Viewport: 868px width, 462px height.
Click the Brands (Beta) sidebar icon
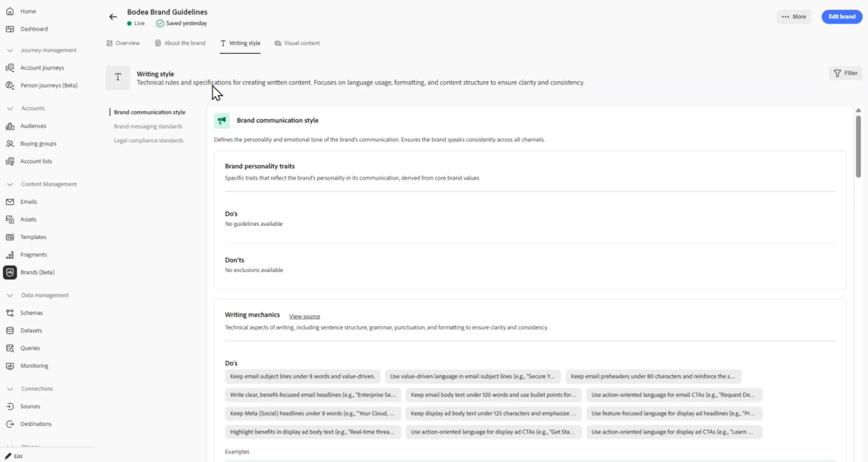coord(10,272)
